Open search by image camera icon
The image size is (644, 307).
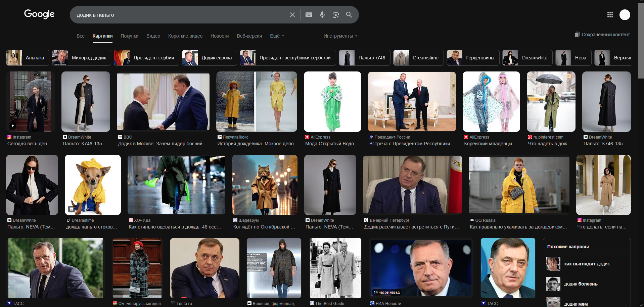point(335,15)
